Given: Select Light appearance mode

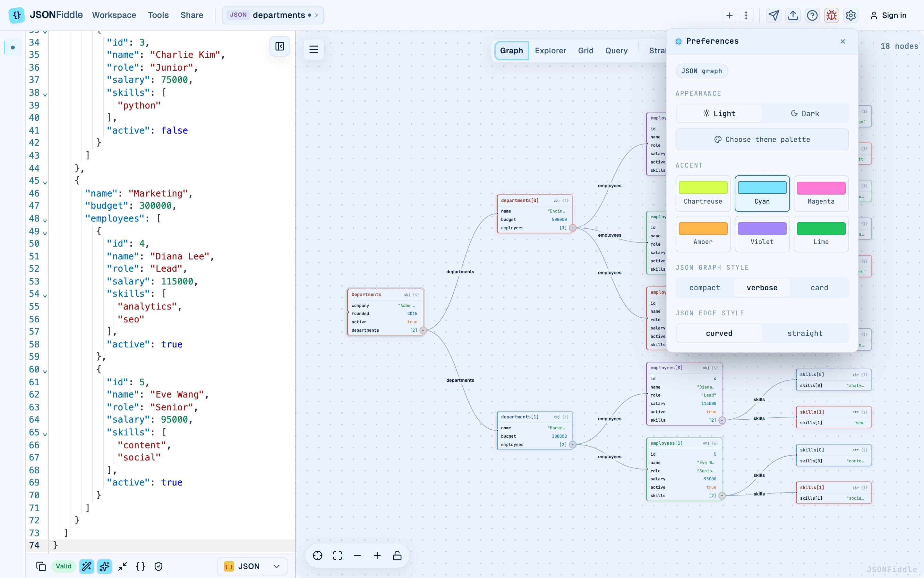Looking at the screenshot, I should 719,114.
